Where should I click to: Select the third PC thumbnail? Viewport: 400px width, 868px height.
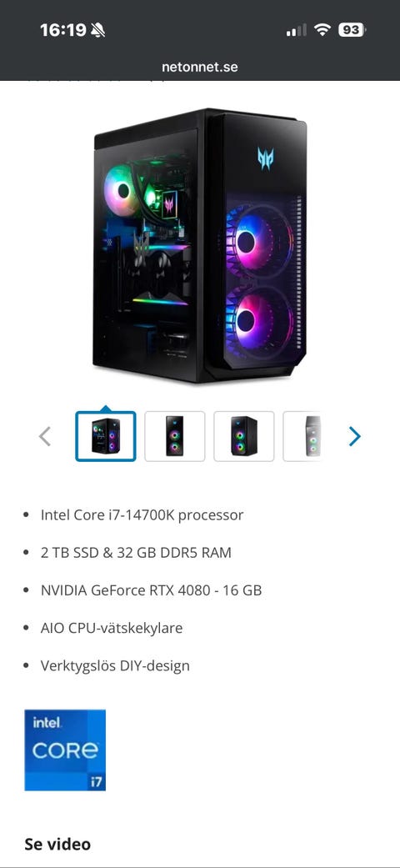click(244, 436)
